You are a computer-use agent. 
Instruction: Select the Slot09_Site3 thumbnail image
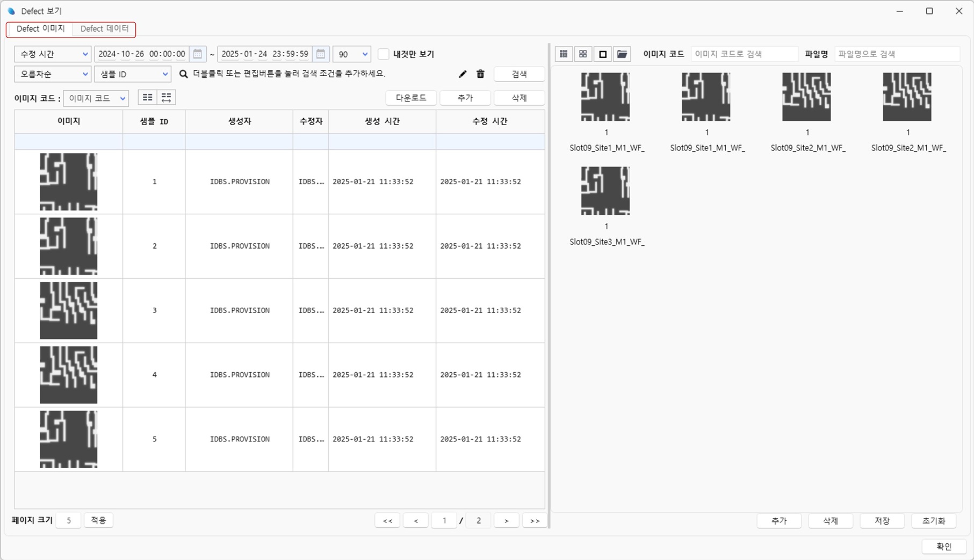click(x=605, y=191)
